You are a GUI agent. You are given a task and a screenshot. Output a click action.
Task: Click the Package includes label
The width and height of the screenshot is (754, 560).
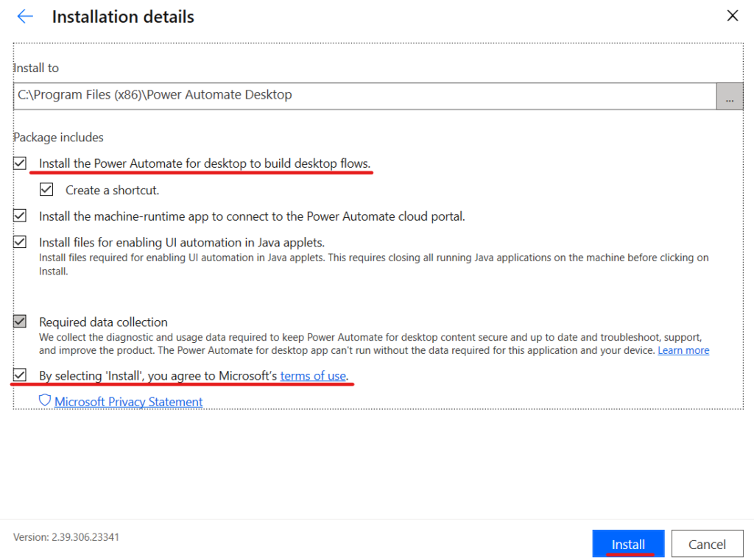58,138
